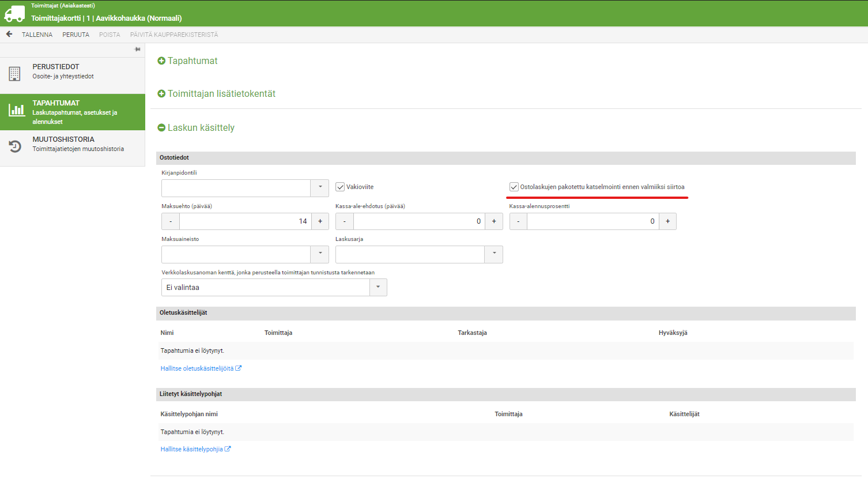Uncheck the Vakioviite checkbox
868x490 pixels.
point(340,187)
